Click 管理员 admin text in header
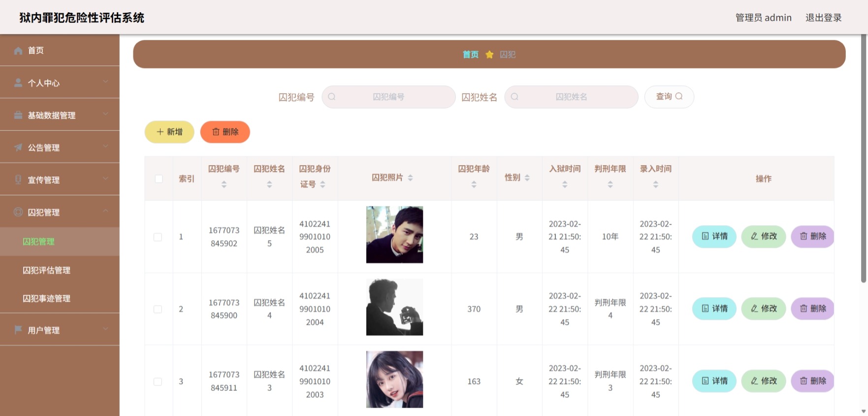The image size is (868, 416). point(763,18)
